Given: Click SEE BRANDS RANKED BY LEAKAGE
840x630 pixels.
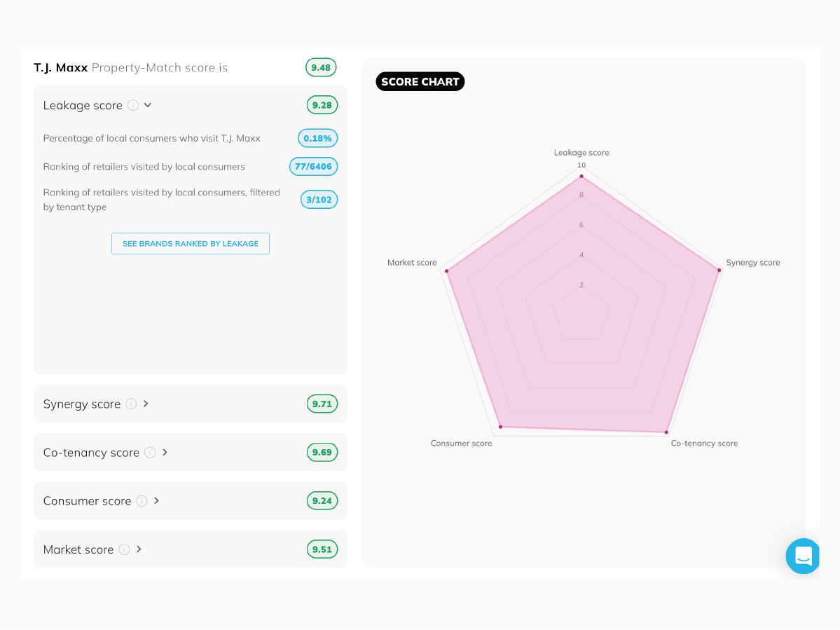Looking at the screenshot, I should 190,243.
